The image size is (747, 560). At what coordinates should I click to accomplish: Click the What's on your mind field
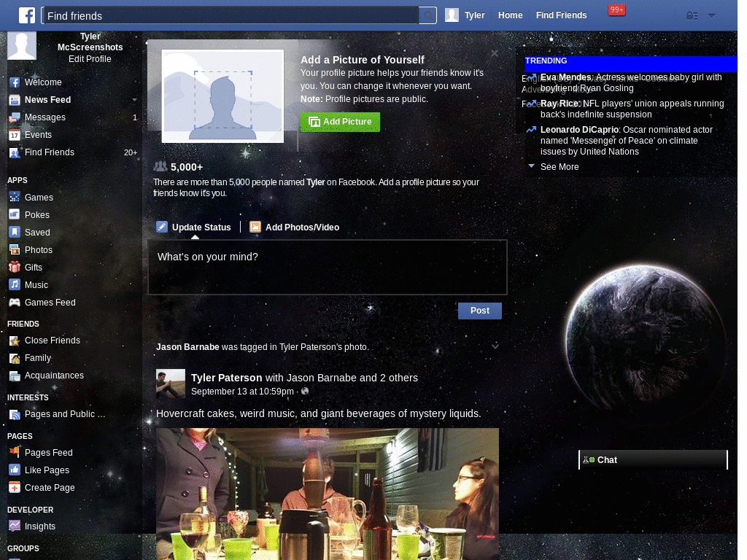pos(328,267)
